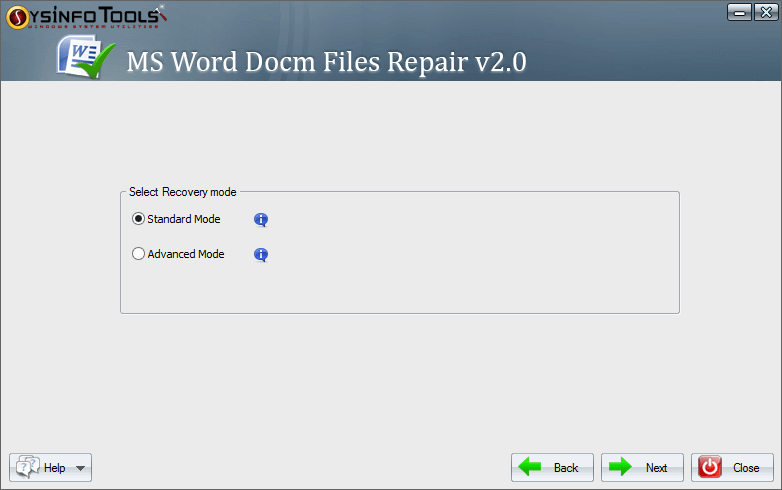Screen dimensions: 782x490
Task: Close window with the title bar X
Action: point(766,12)
